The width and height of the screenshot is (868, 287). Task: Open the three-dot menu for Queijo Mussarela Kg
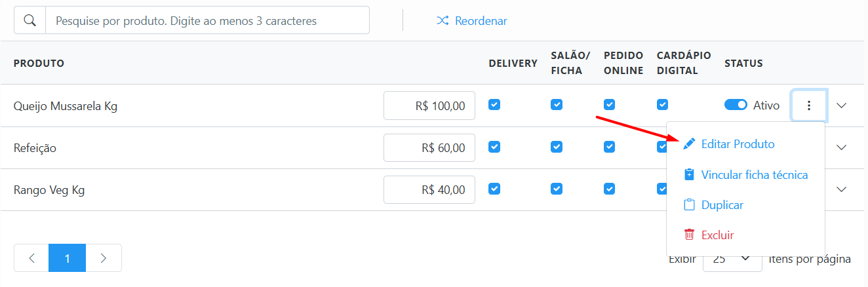pos(809,105)
